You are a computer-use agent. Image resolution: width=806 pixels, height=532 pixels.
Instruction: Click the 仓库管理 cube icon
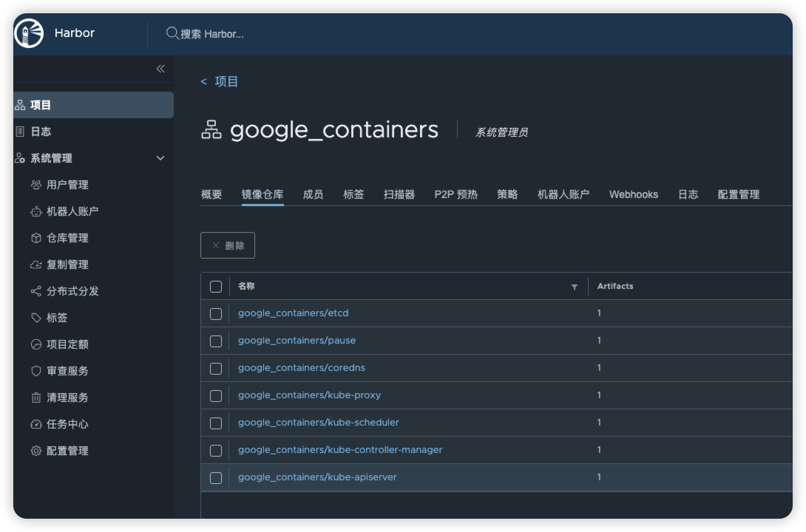36,238
